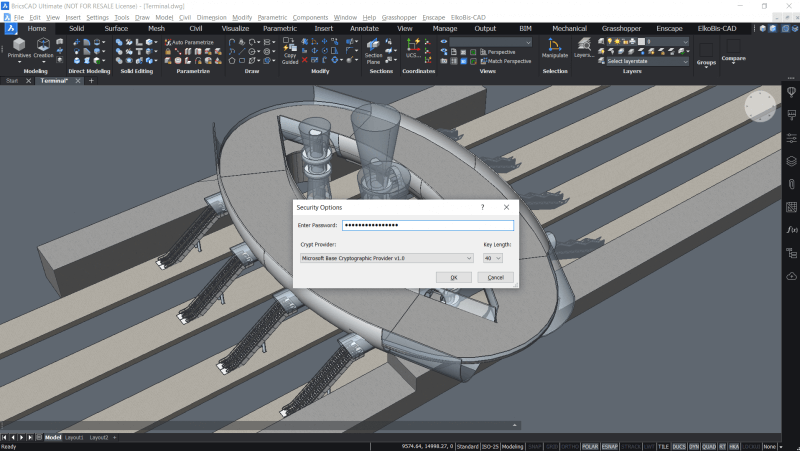Click the layer color swatch in Layers panel

[x=641, y=41]
